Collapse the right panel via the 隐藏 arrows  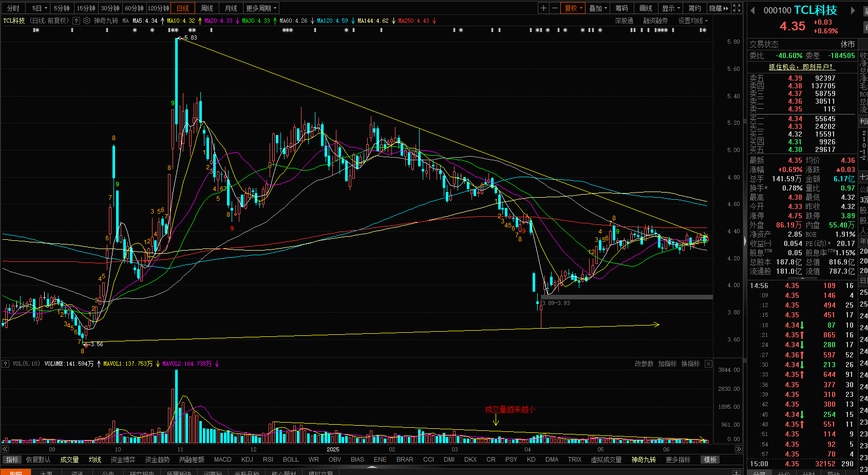719,8
